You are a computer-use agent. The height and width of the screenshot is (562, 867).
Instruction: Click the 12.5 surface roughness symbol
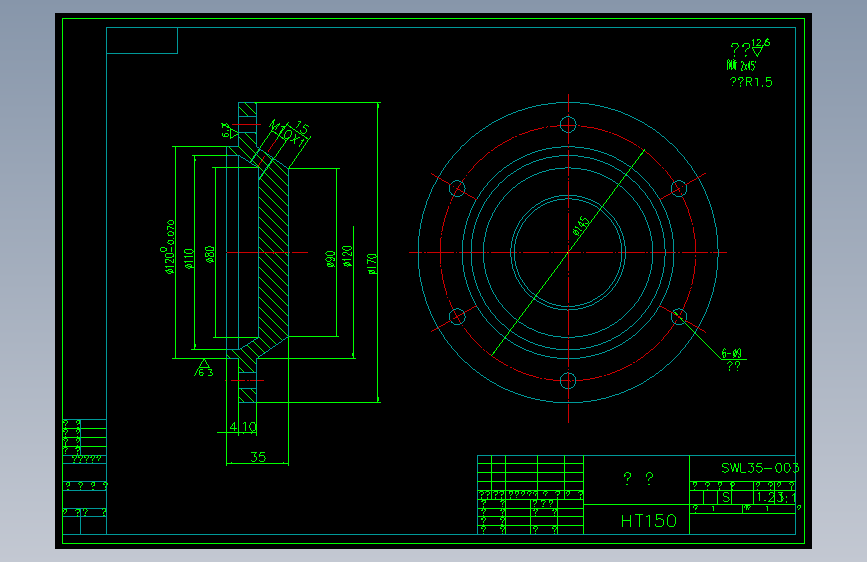(759, 46)
